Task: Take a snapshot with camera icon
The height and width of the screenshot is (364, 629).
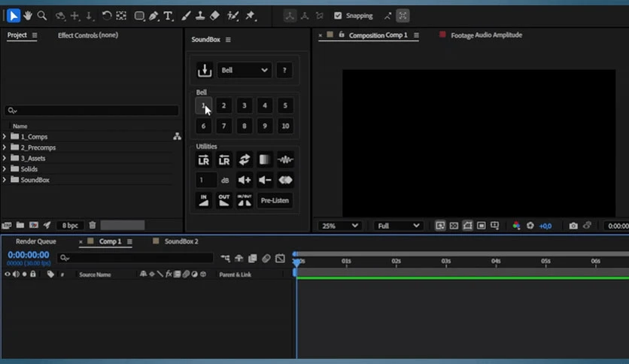Action: point(573,226)
